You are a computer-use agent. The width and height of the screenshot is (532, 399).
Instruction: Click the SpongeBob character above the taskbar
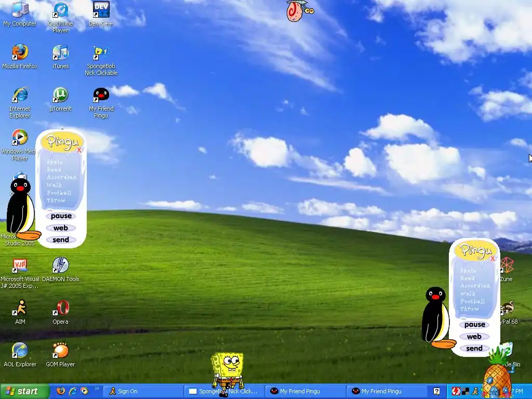(228, 373)
